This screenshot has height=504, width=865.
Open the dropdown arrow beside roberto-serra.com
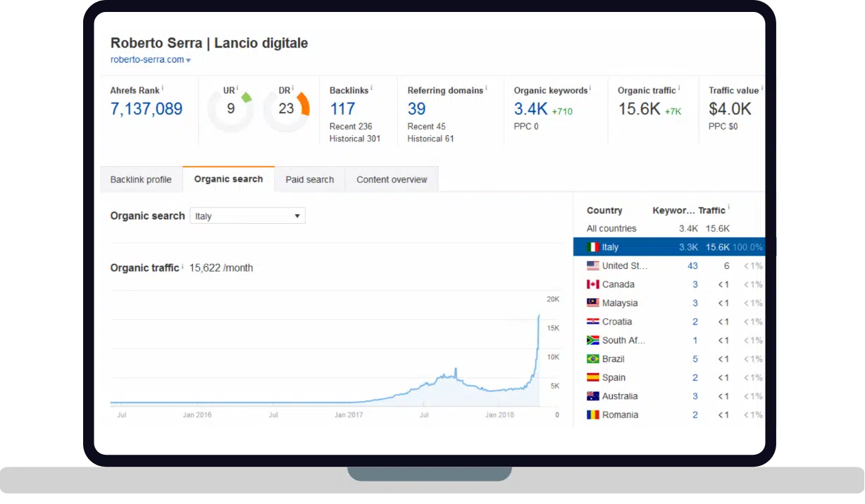pyautogui.click(x=189, y=61)
